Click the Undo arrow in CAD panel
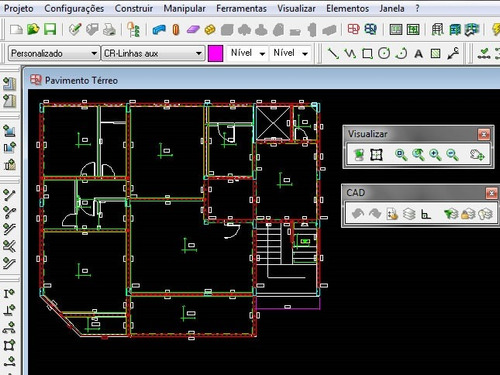The width and height of the screenshot is (500, 375). click(358, 214)
